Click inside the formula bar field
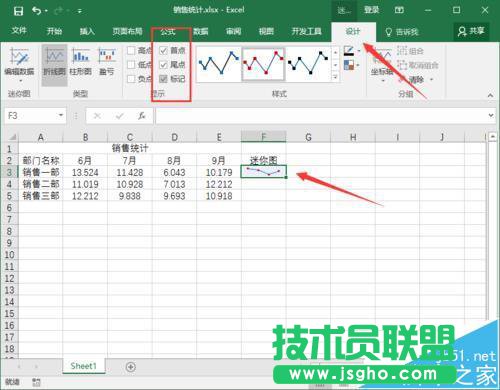 (321, 116)
